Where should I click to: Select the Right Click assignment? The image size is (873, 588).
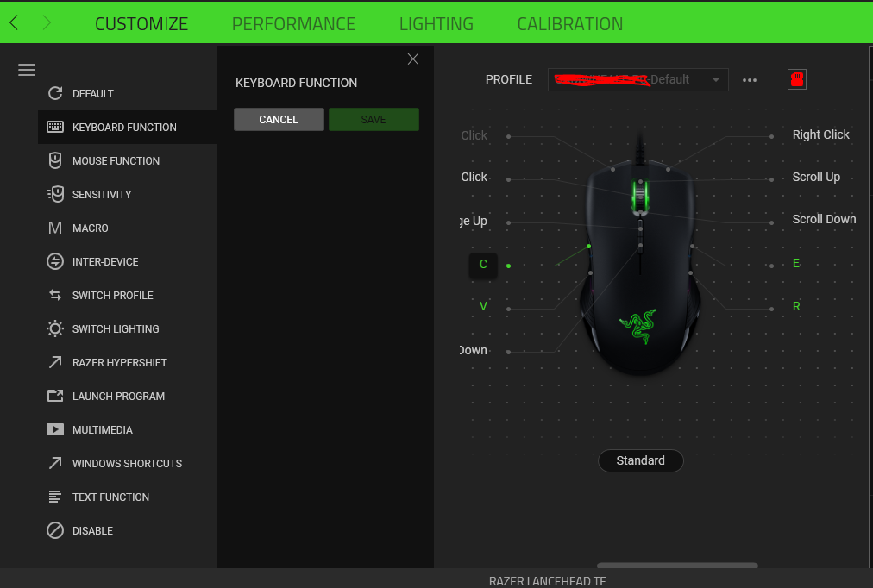click(820, 134)
